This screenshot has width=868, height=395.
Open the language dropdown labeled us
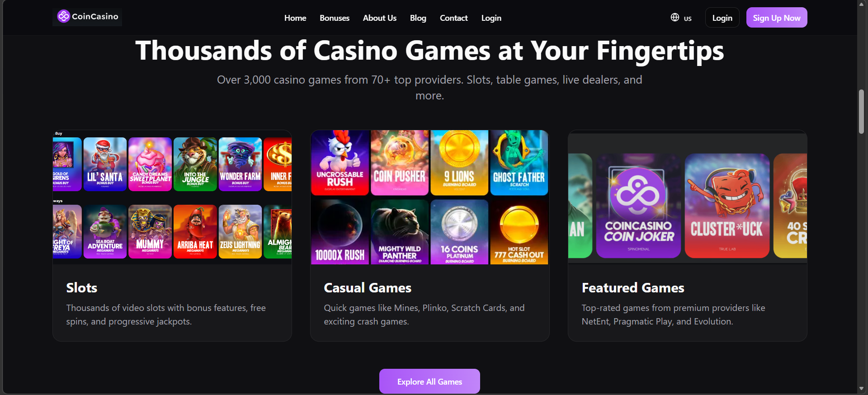[x=681, y=18]
